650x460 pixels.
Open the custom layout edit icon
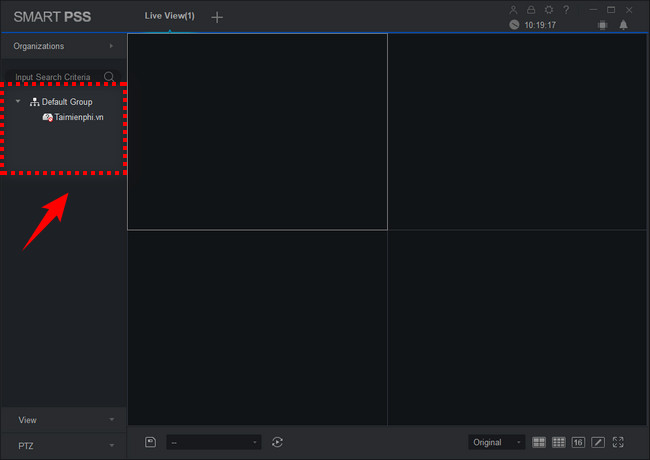598,442
